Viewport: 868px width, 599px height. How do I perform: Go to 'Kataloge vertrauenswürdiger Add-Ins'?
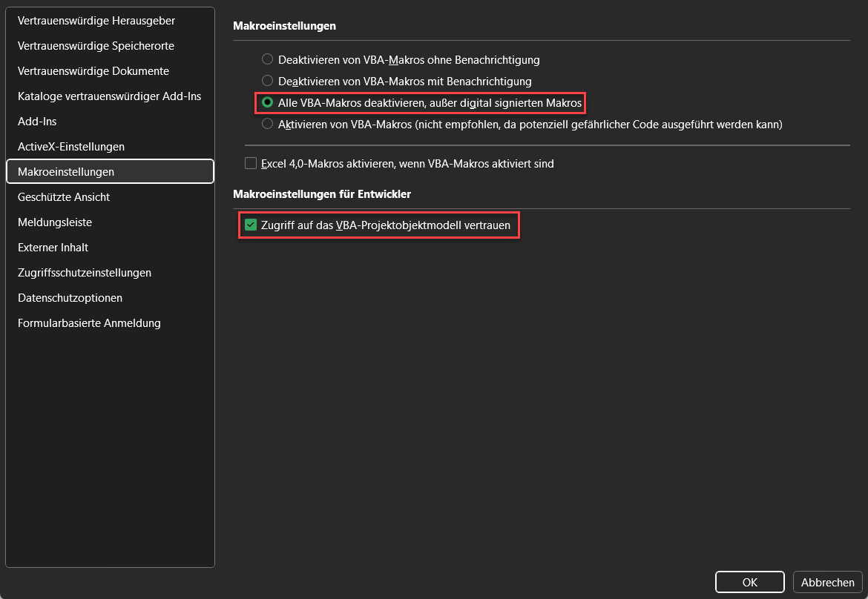pos(110,96)
